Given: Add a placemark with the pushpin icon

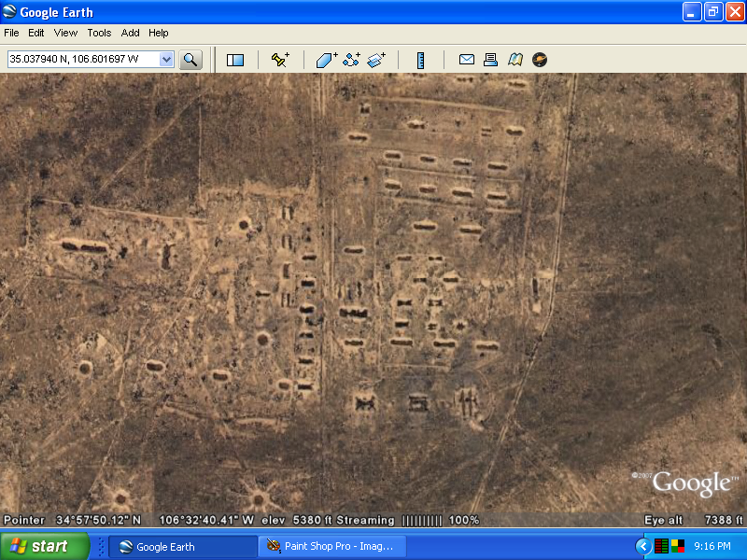Looking at the screenshot, I should [280, 60].
